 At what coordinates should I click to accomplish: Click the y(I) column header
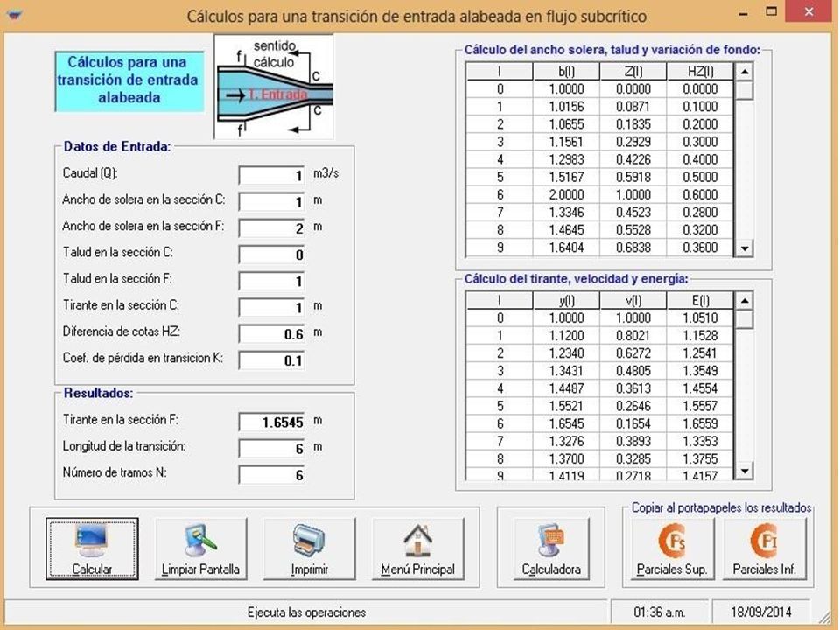tap(566, 300)
